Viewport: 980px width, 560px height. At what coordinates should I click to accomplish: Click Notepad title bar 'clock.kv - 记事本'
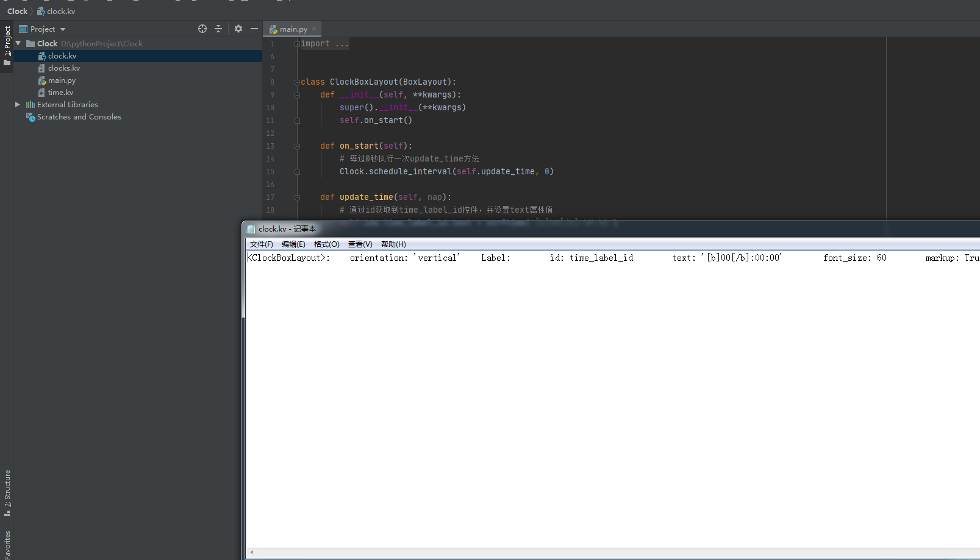(287, 229)
